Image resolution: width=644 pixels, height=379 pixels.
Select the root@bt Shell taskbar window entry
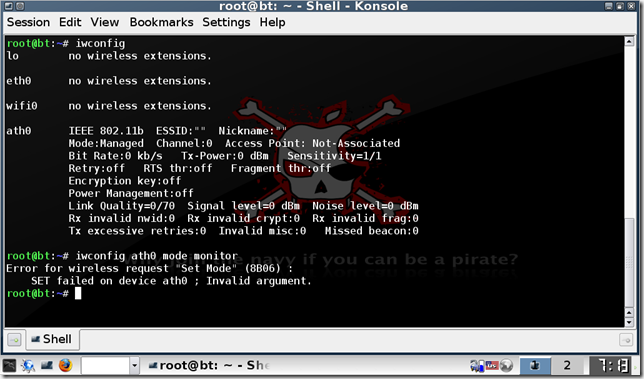click(x=209, y=365)
